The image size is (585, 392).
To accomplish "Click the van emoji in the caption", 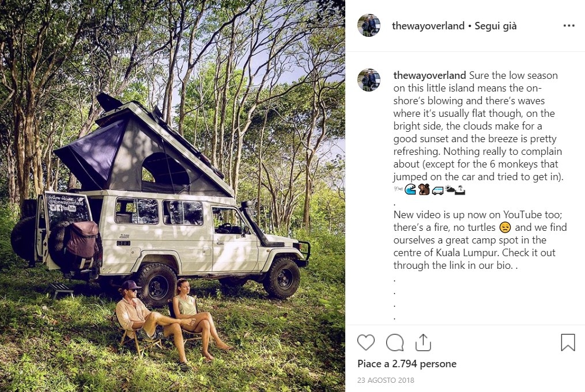I will click(437, 191).
